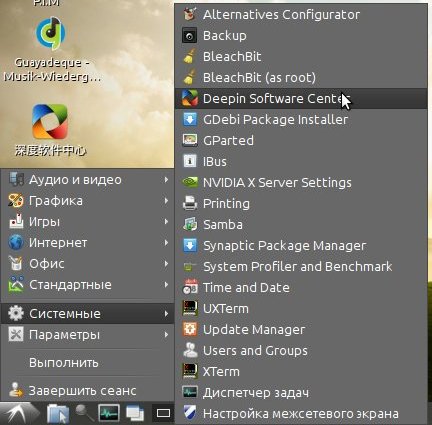Open the Стандартные category
Viewport: 432px width, 425px height.
coord(88,285)
